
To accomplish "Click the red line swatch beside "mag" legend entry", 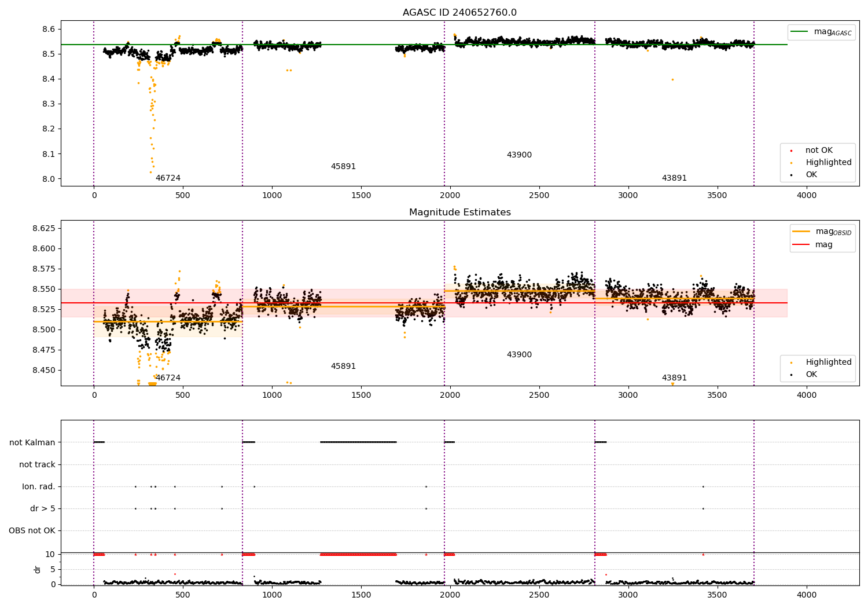I will coord(801,245).
